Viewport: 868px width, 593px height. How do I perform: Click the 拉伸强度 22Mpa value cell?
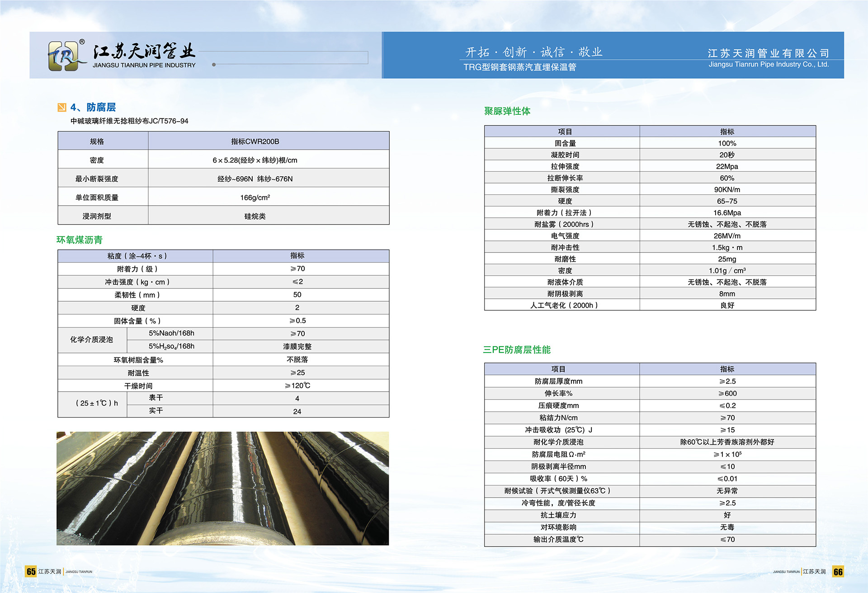click(727, 166)
